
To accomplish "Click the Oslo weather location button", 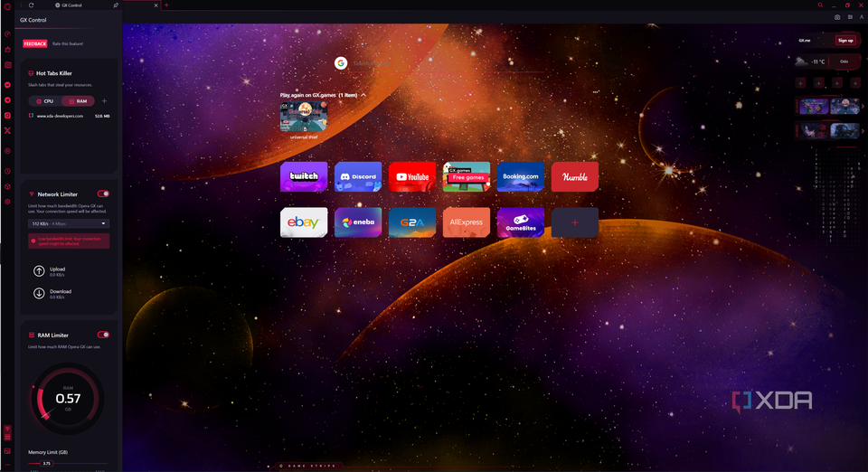I will (x=844, y=61).
